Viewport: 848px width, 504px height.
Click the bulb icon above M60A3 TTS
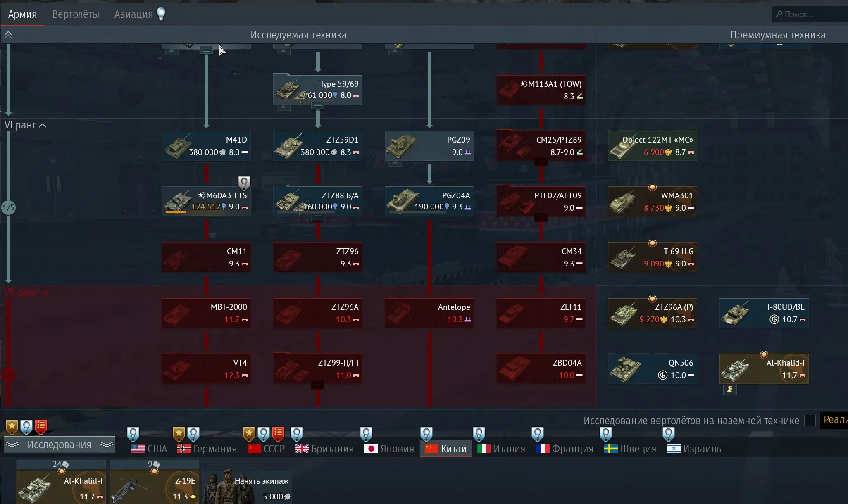click(244, 182)
